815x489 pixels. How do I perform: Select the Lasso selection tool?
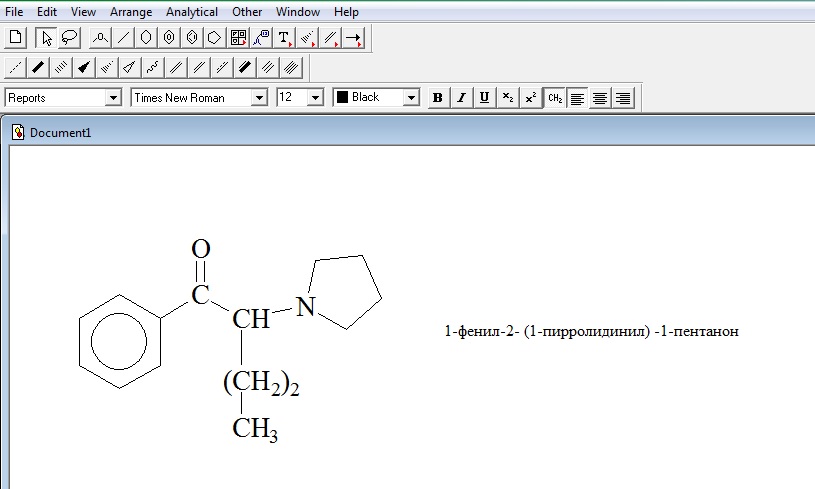69,38
